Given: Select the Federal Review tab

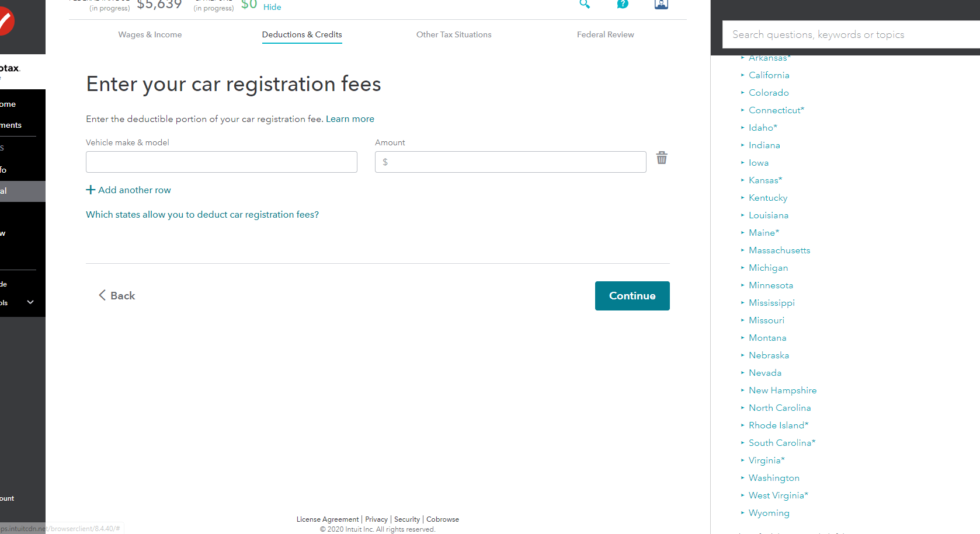Looking at the screenshot, I should tap(605, 34).
